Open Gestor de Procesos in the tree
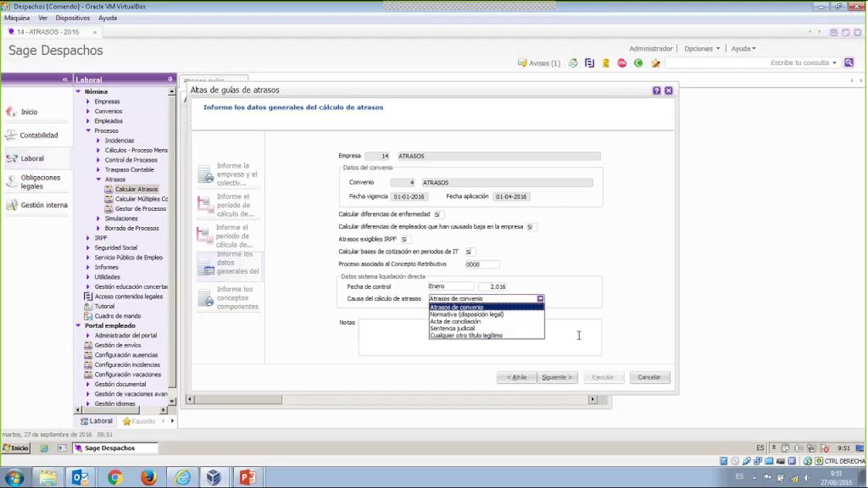 (140, 209)
